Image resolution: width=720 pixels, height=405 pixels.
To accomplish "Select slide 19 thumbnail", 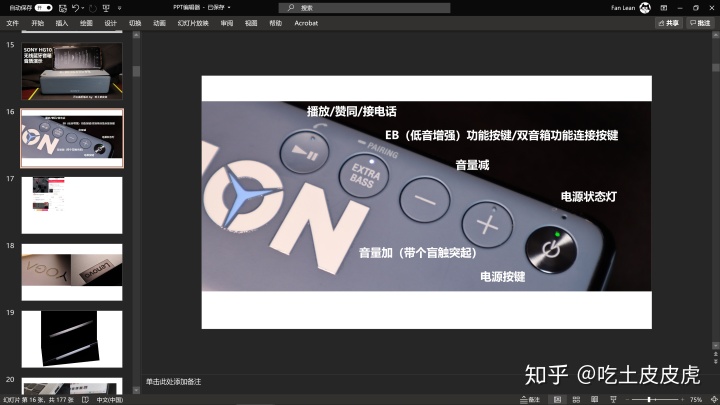I will tap(72, 339).
